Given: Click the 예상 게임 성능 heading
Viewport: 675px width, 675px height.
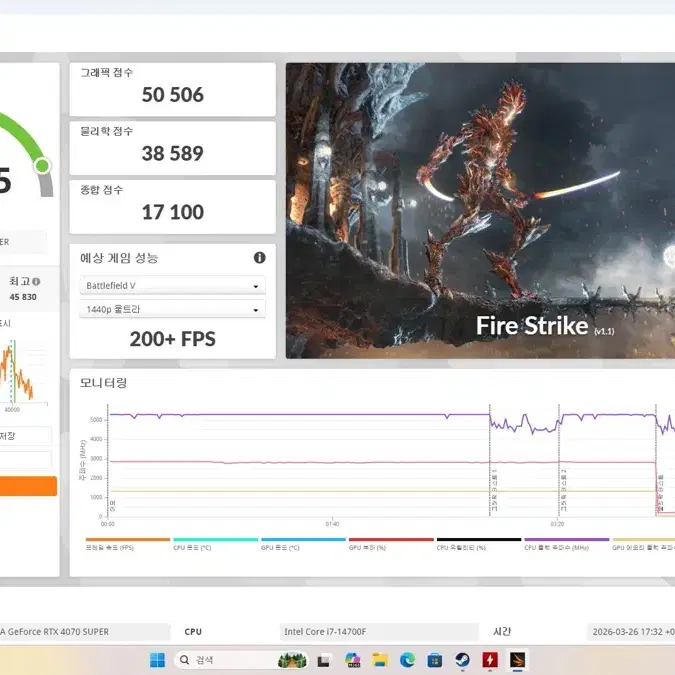Looking at the screenshot, I should [119, 258].
